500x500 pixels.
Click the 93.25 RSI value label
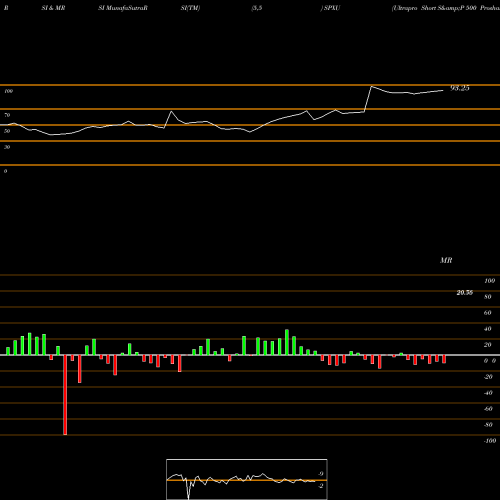pyautogui.click(x=460, y=88)
